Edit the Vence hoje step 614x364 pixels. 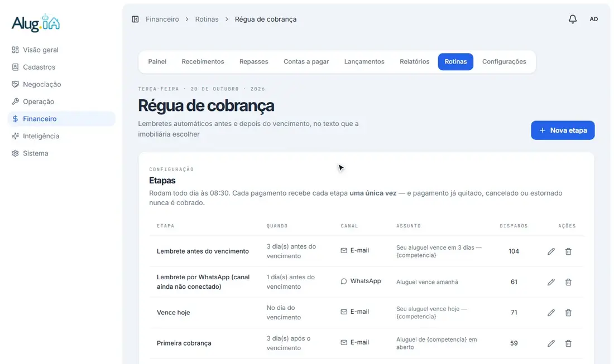click(551, 312)
